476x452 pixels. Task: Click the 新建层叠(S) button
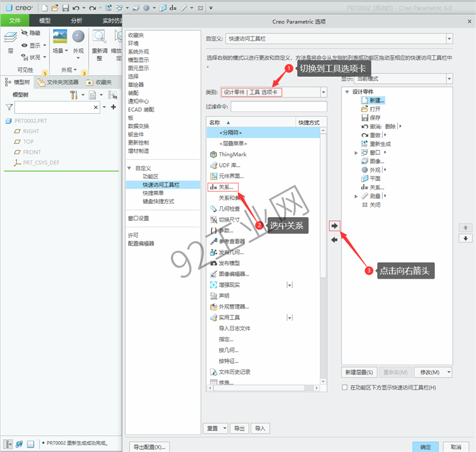point(359,372)
